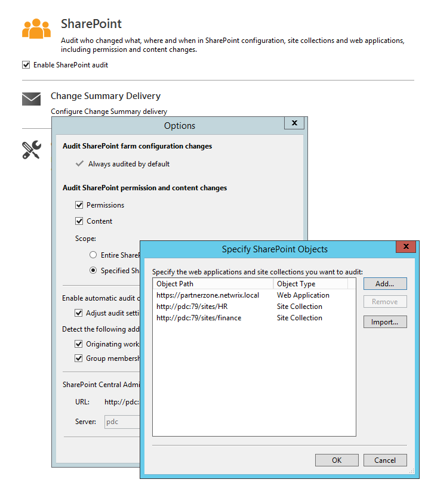Click the Server input field containing pdc
The image size is (425, 504).
[122, 422]
